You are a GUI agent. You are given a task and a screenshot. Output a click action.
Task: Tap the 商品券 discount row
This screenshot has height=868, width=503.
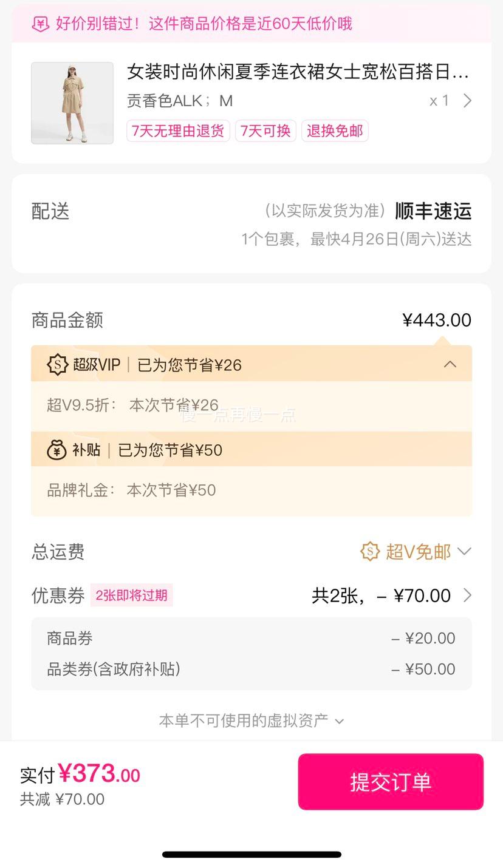tap(251, 639)
